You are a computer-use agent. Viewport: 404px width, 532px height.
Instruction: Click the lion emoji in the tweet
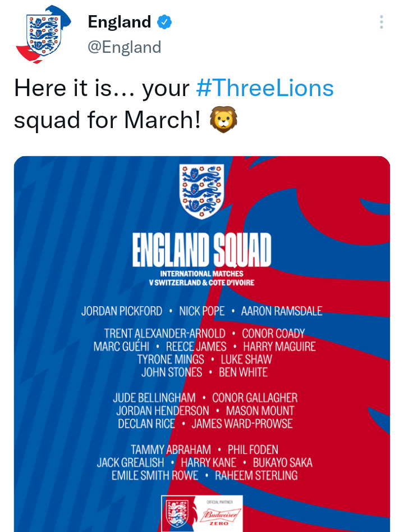point(223,120)
